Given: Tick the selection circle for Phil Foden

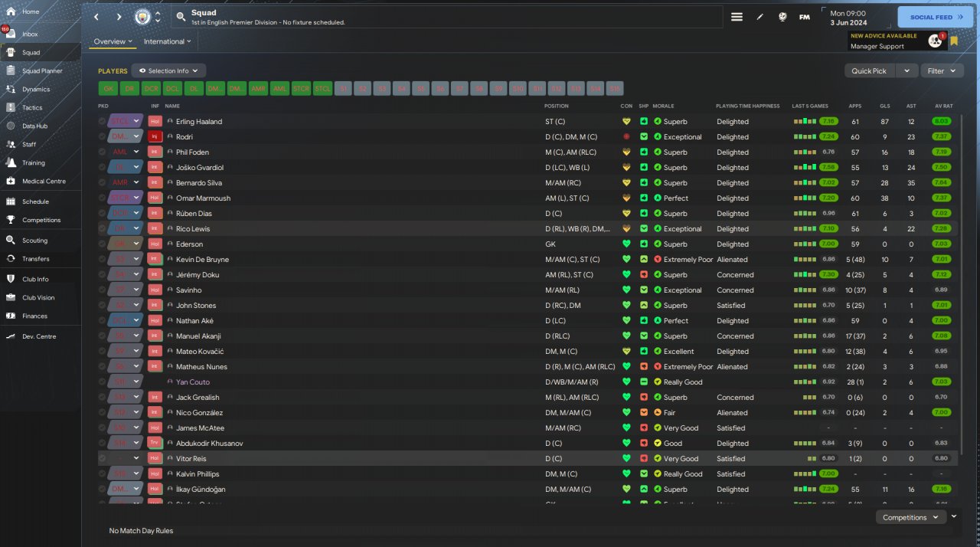Looking at the screenshot, I should click(102, 152).
